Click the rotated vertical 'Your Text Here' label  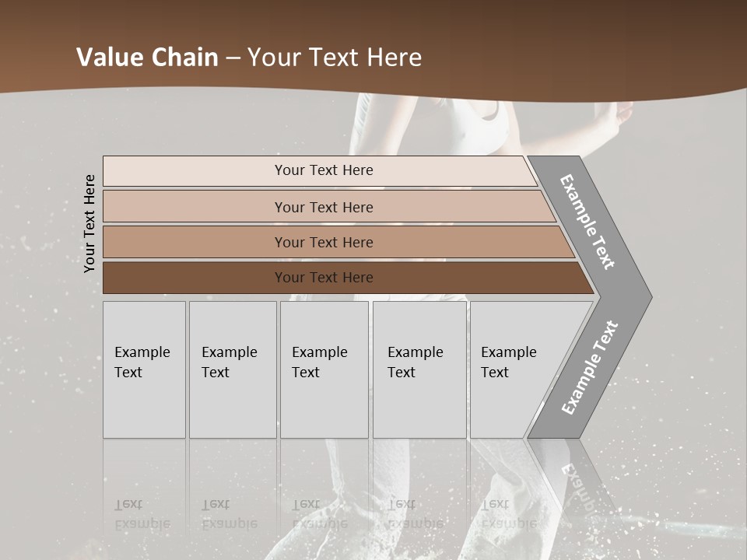(89, 223)
